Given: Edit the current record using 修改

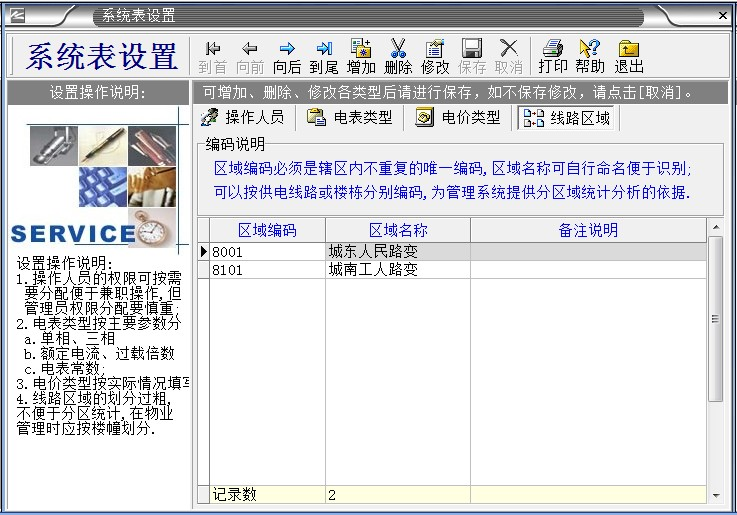Looking at the screenshot, I should pyautogui.click(x=435, y=56).
